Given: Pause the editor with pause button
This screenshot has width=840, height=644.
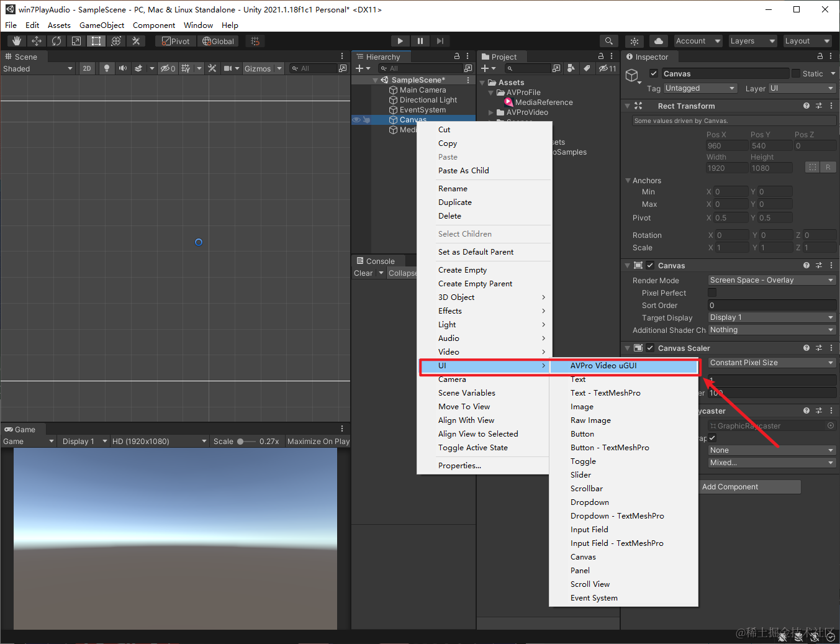Looking at the screenshot, I should [420, 41].
